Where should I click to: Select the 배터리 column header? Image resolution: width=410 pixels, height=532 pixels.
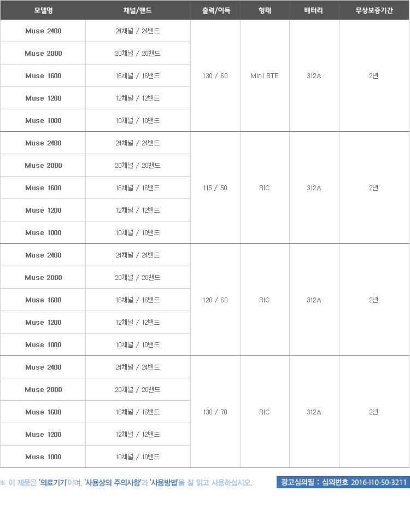(314, 10)
